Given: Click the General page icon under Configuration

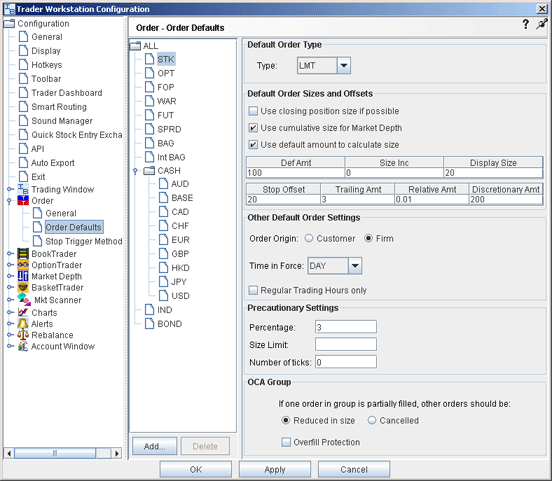Looking at the screenshot, I should click(23, 37).
